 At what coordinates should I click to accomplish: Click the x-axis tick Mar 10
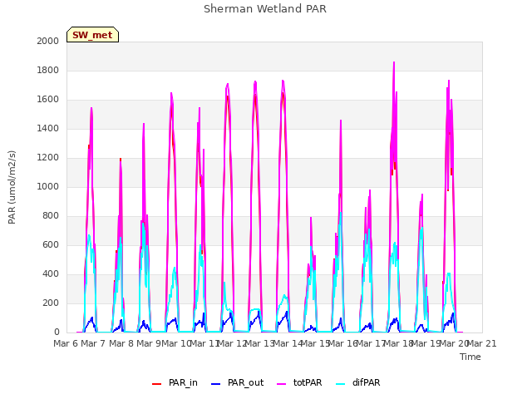(x=176, y=343)
